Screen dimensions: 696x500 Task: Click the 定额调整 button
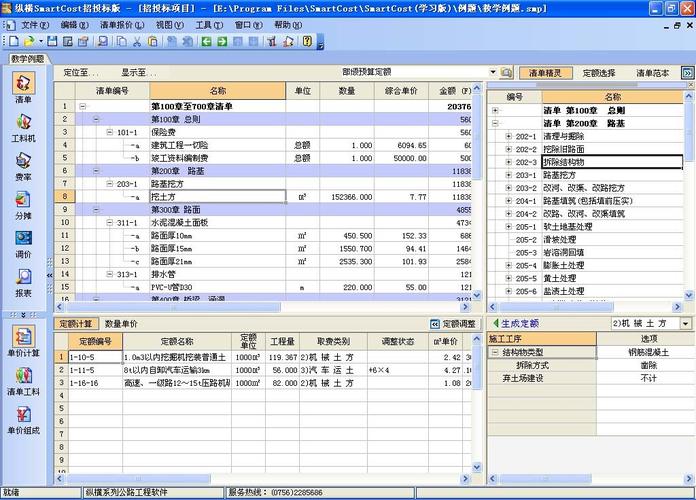tap(454, 324)
